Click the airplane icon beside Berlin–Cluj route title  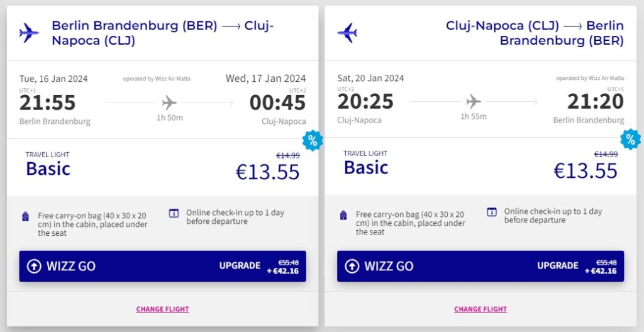[29, 33]
